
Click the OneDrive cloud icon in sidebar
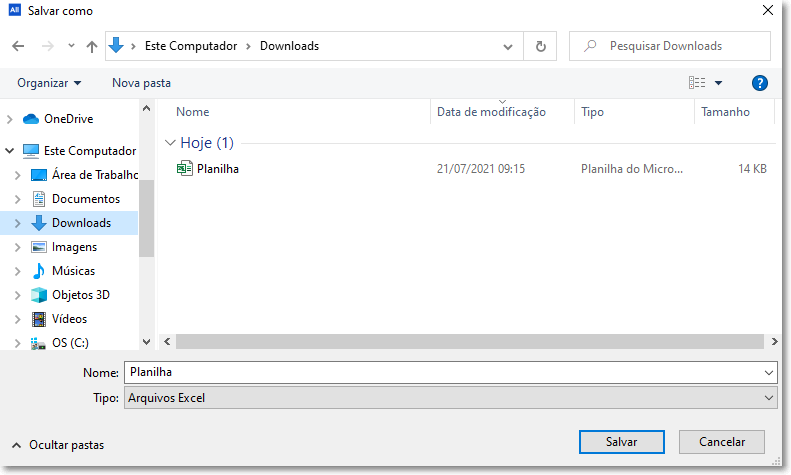tap(31, 119)
